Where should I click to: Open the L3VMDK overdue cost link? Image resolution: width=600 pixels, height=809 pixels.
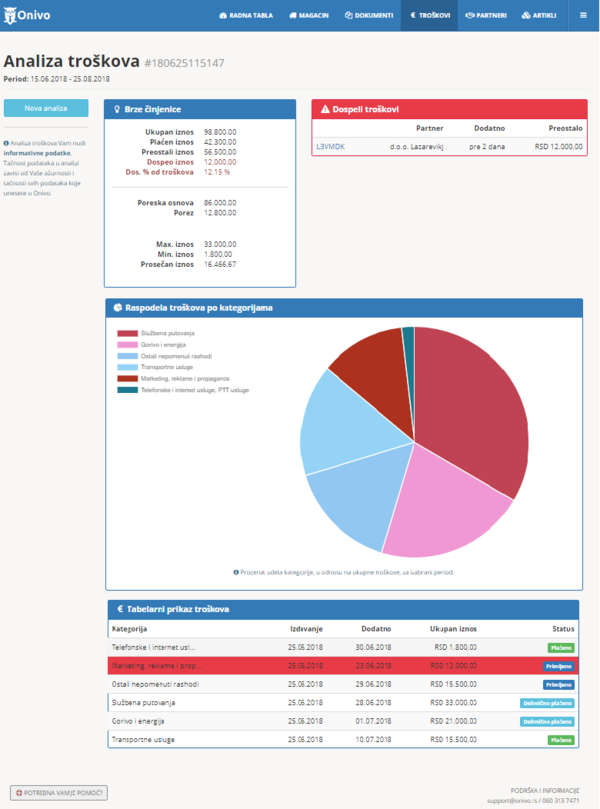(x=328, y=146)
